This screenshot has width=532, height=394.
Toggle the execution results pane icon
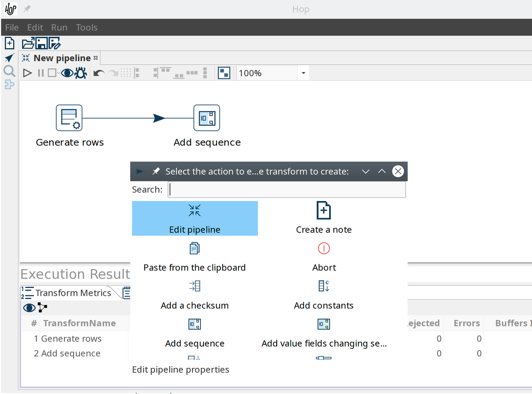pos(224,73)
